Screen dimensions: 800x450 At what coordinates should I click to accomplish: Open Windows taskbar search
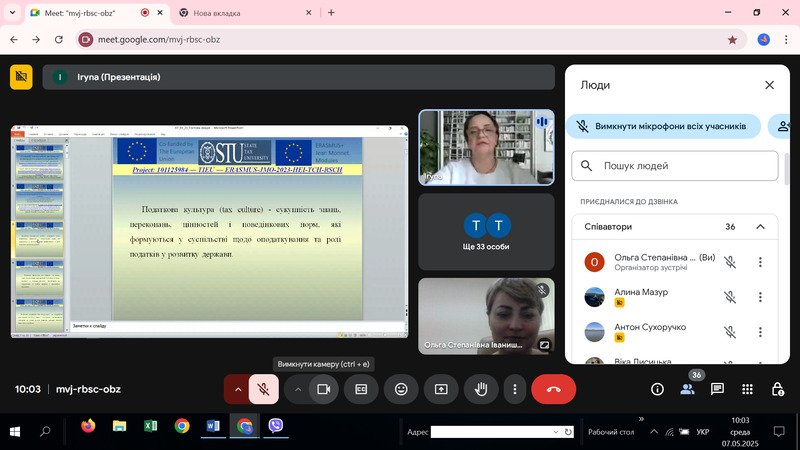[45, 432]
